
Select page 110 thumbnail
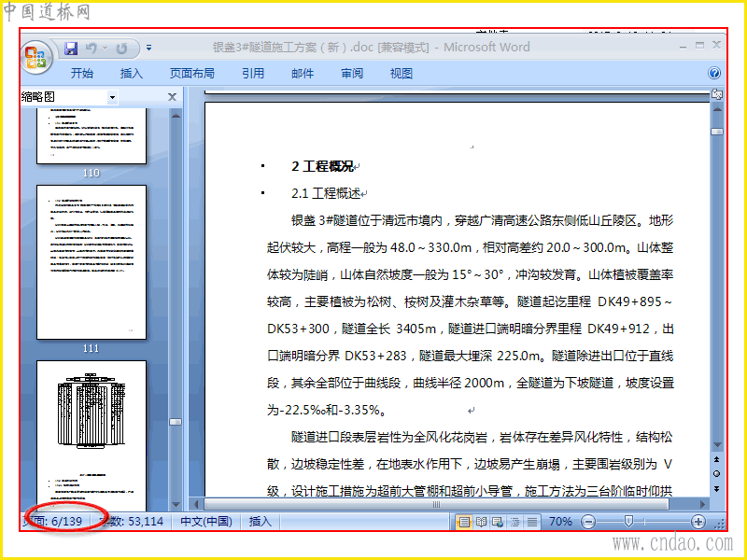(92, 136)
